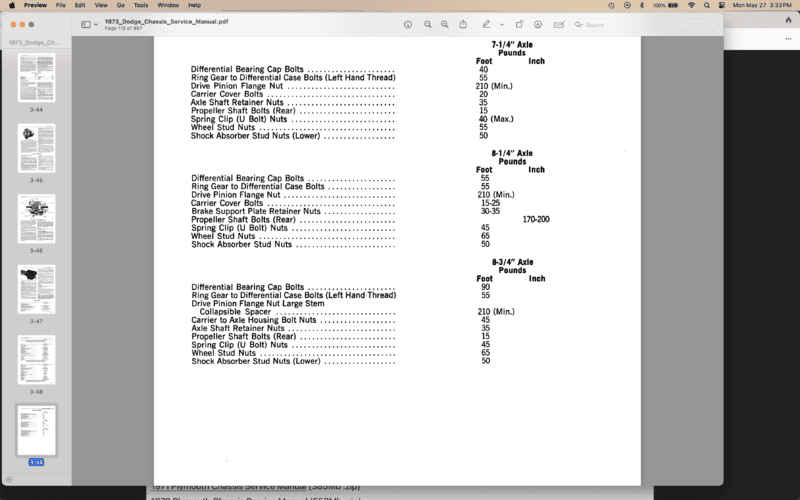The image size is (800, 500).
Task: Click the 40 (Max.) torque value
Action: 495,119
